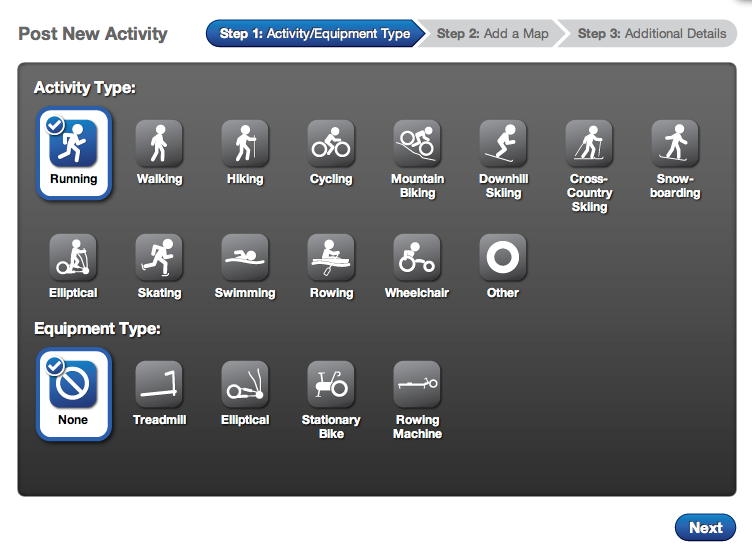The image size is (752, 554).
Task: Select the Rowing activity icon
Action: click(x=331, y=257)
